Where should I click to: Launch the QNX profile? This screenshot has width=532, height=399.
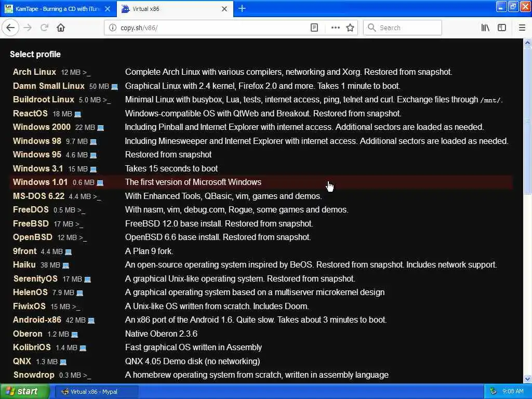22,362
